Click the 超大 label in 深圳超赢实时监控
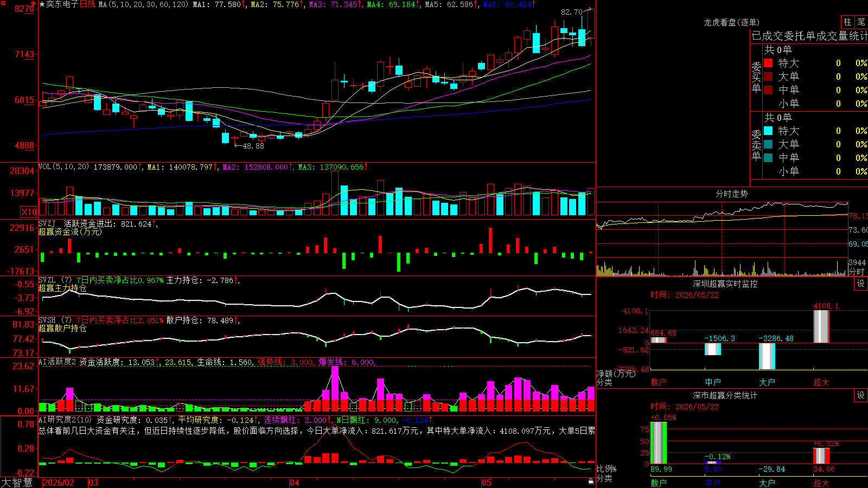Image resolution: width=868 pixels, height=488 pixels. pyautogui.click(x=821, y=382)
